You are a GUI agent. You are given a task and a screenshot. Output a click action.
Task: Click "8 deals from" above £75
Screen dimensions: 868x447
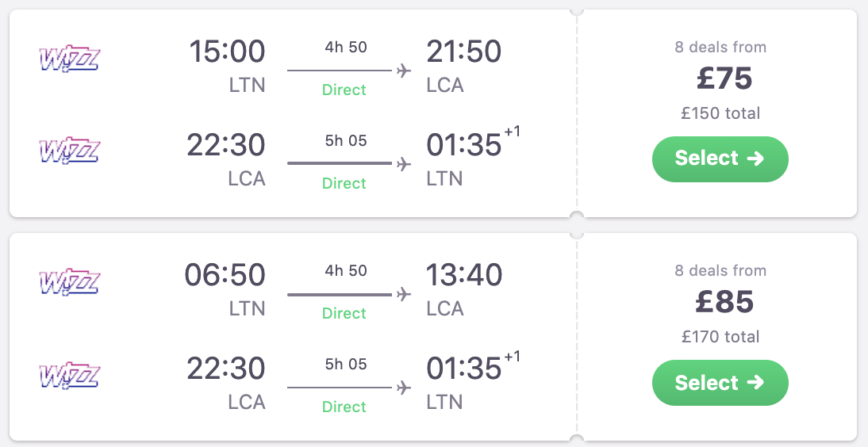[x=720, y=47]
